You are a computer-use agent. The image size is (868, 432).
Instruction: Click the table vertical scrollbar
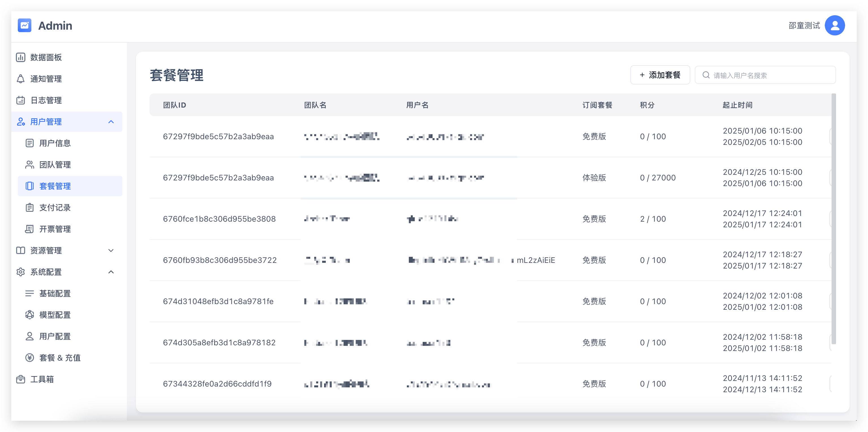tap(834, 219)
